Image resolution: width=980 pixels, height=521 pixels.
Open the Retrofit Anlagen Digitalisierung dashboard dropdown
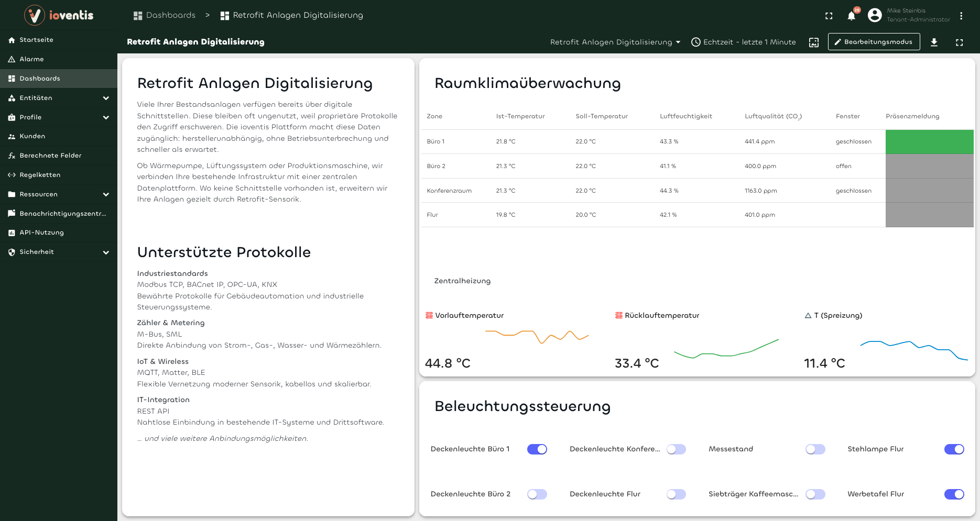(x=614, y=42)
